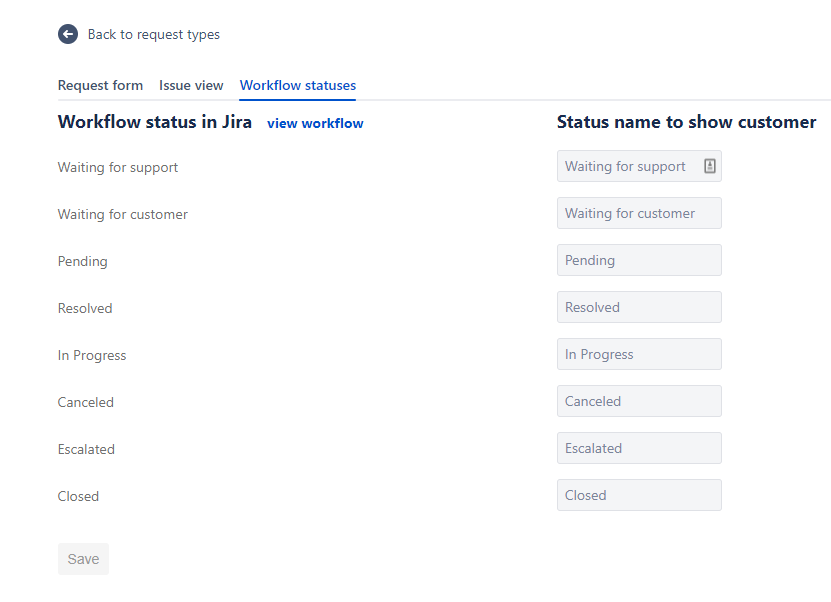831x602 pixels.
Task: Click the small icon inside the Waiting for support field
Action: coord(709,165)
